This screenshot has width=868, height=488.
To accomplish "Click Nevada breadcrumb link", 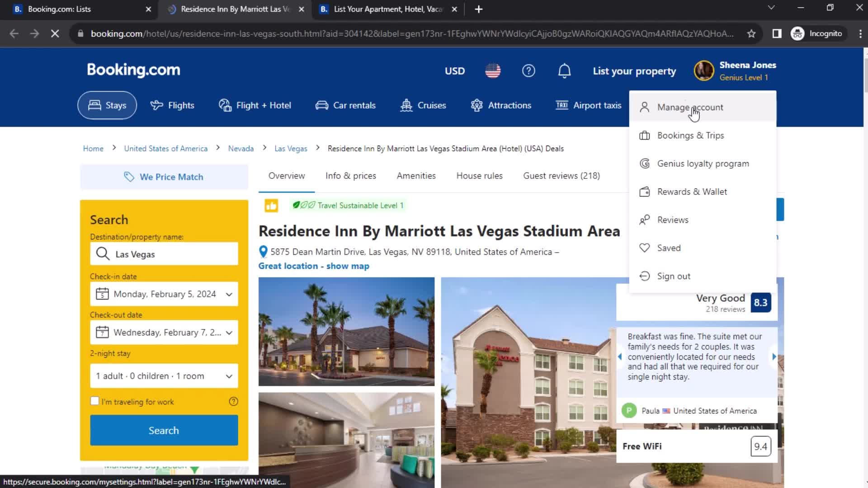I will 241,149.
